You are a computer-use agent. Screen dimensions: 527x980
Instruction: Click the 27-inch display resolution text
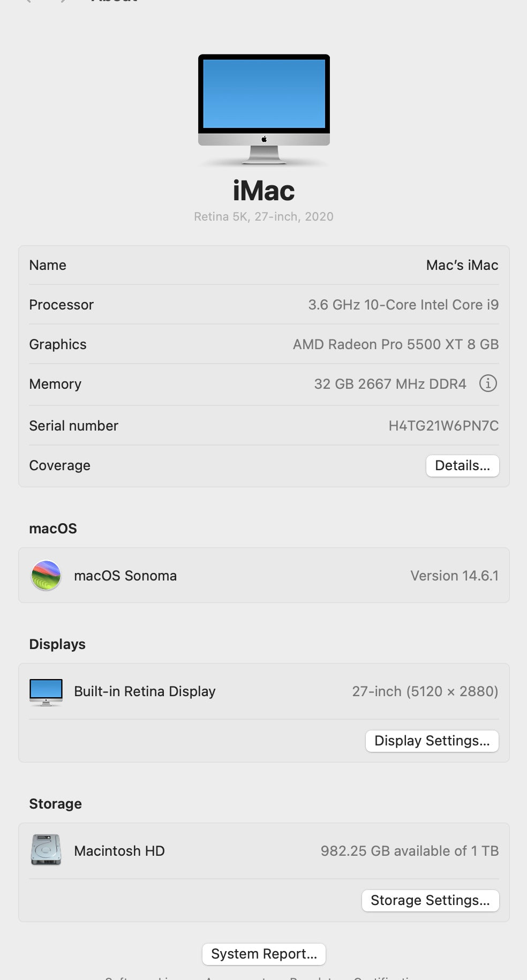425,691
